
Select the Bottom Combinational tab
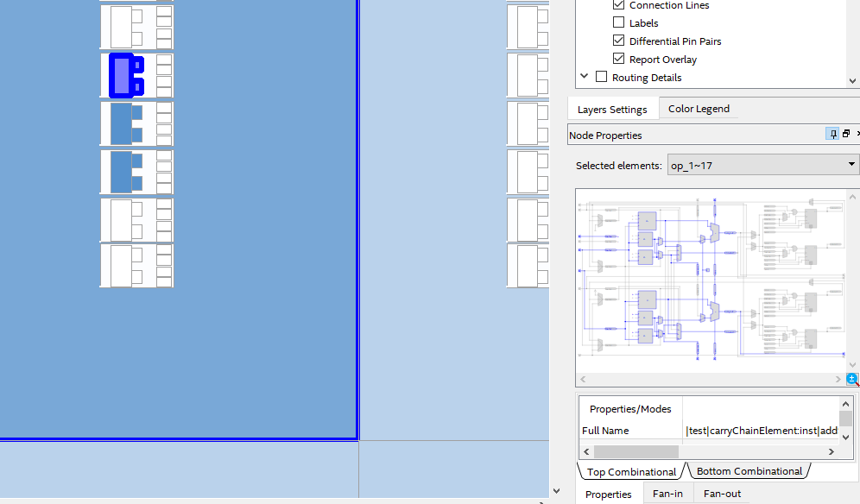[749, 471]
